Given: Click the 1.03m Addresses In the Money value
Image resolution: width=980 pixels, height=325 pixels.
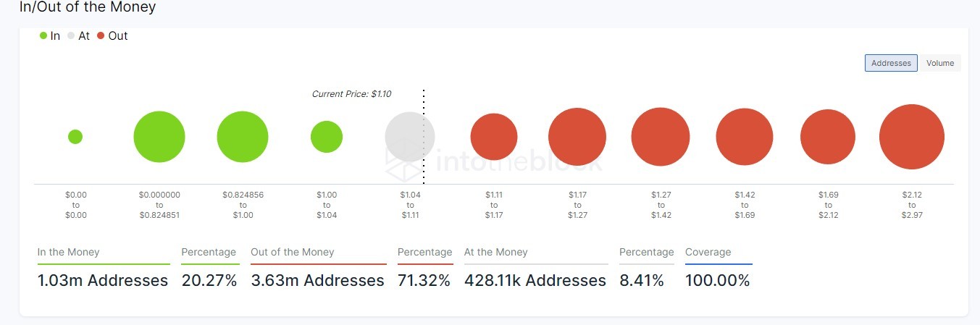Looking at the screenshot, I should tap(103, 281).
